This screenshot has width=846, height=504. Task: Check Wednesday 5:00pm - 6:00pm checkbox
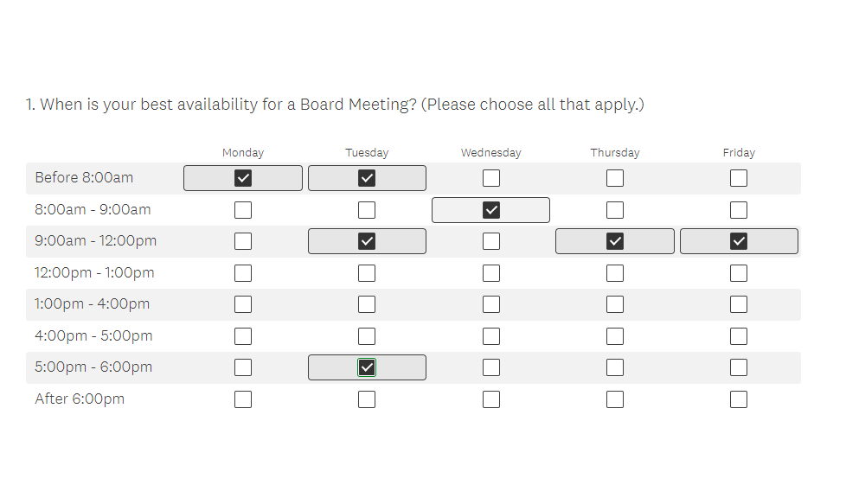[x=491, y=367]
